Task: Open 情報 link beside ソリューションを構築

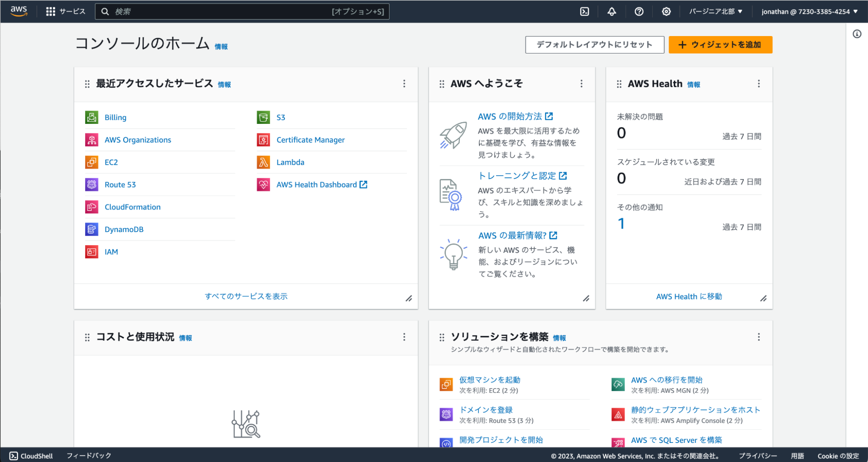Action: pos(559,338)
